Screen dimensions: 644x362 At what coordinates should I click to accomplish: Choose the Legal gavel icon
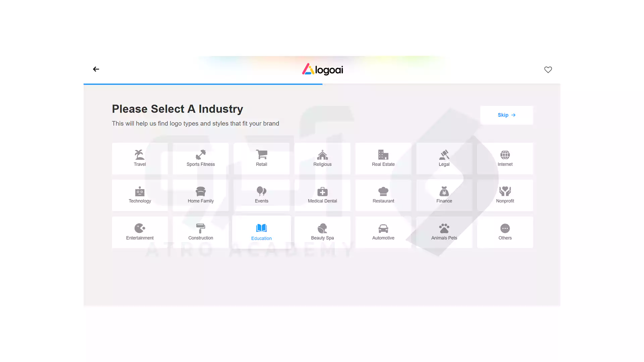click(x=444, y=155)
